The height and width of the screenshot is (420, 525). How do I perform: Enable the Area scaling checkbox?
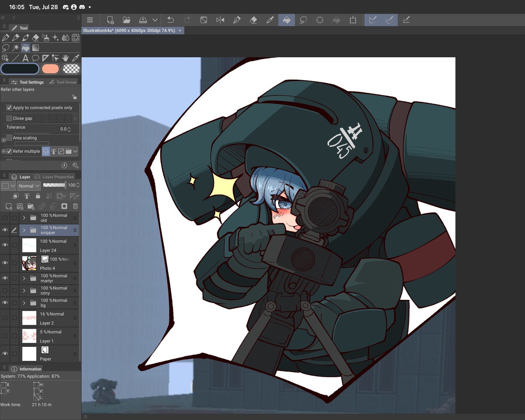point(9,138)
